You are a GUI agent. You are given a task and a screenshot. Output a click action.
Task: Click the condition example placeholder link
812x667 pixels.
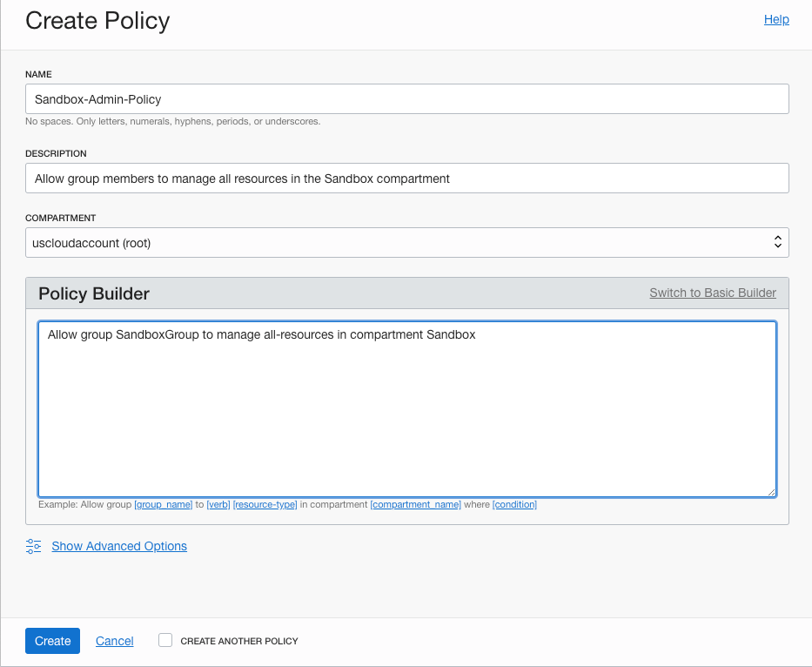tap(514, 504)
